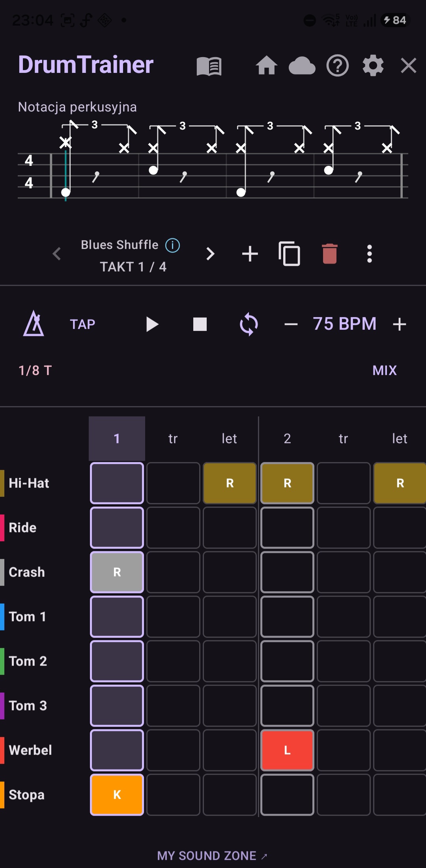
Task: Select beat 1 column header
Action: [x=117, y=439]
